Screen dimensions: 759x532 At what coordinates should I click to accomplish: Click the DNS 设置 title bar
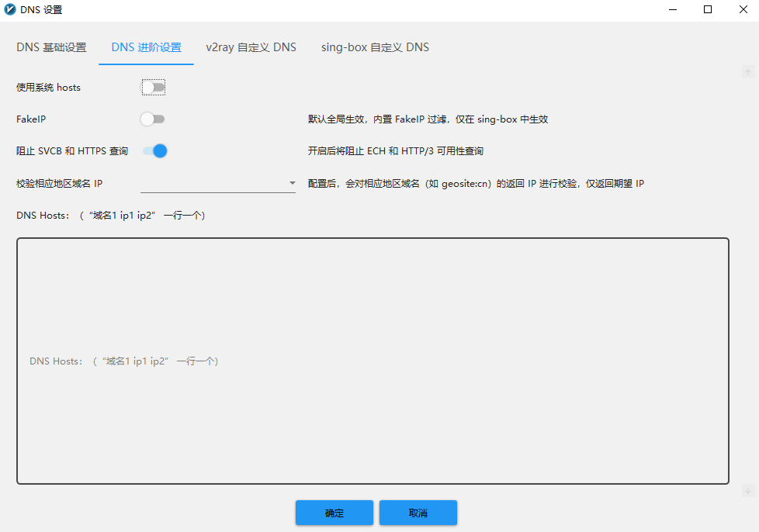click(x=349, y=9)
